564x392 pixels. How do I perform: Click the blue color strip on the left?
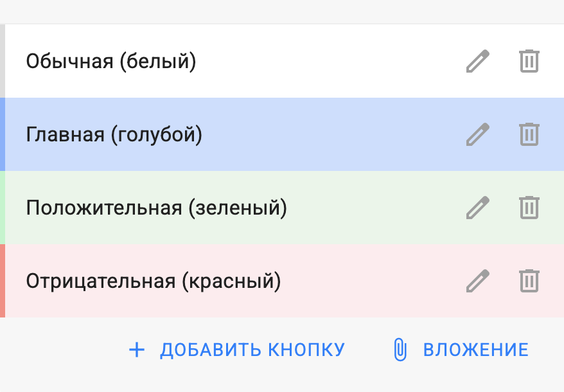pyautogui.click(x=3, y=134)
